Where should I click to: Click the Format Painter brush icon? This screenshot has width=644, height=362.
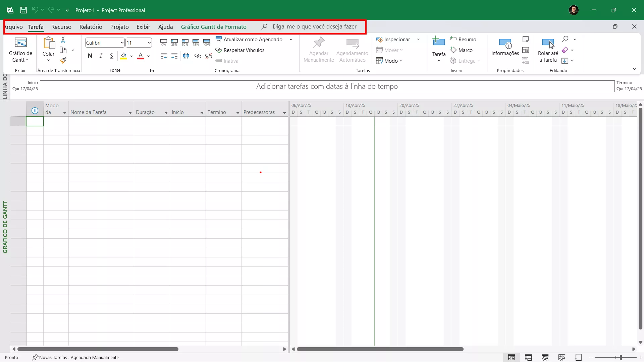(63, 60)
